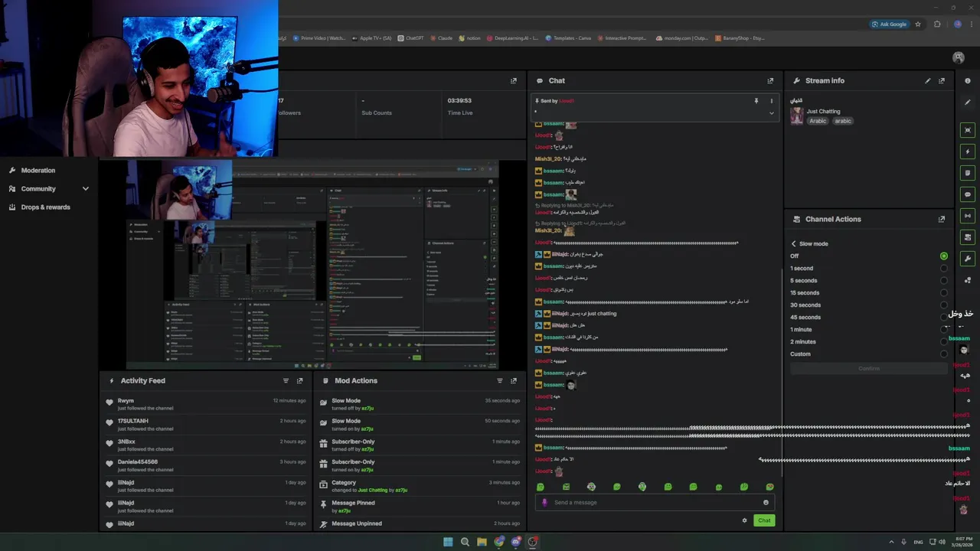The image size is (980, 551).
Task: Open Activity Feed filter options
Action: click(x=286, y=380)
